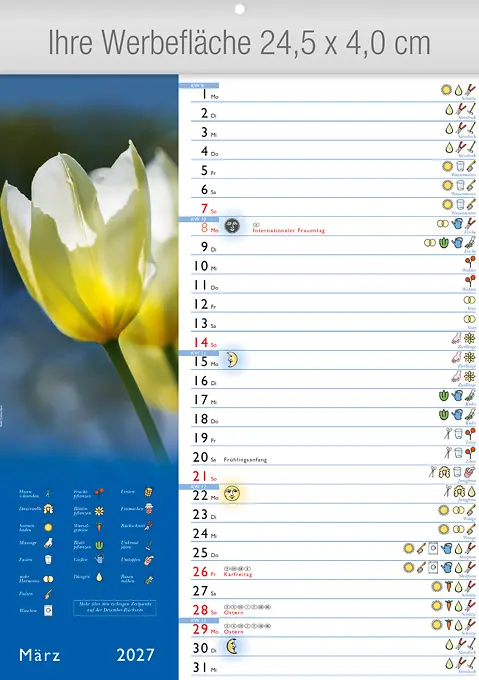Click the rings icon on March 12
Screen dimensions: 479x680
[x=469, y=300]
